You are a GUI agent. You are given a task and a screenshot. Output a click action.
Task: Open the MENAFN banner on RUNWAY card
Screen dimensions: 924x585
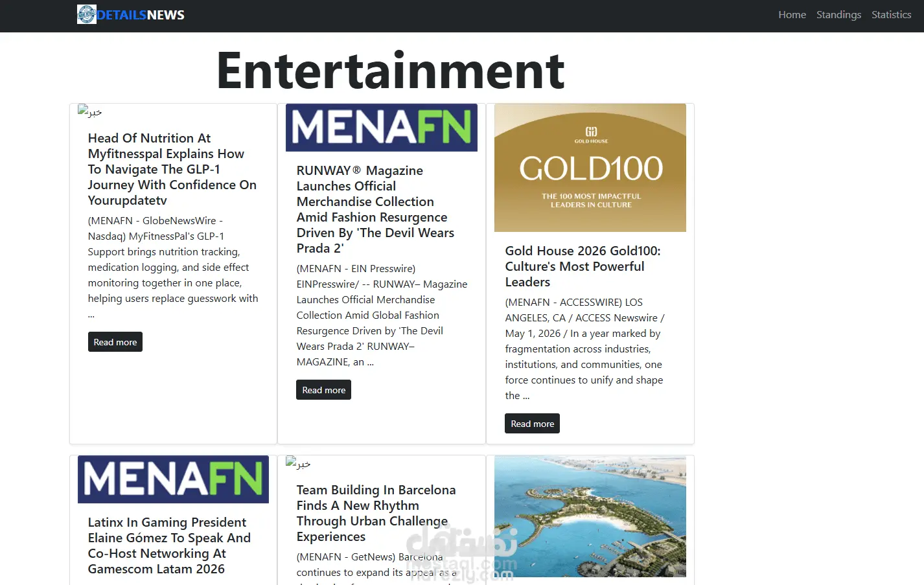click(382, 128)
